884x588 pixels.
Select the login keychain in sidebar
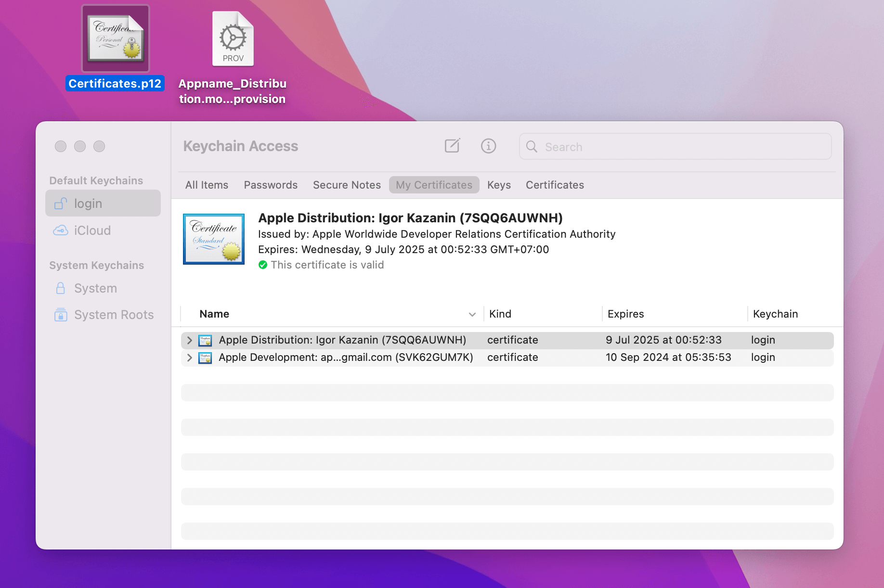click(x=103, y=203)
